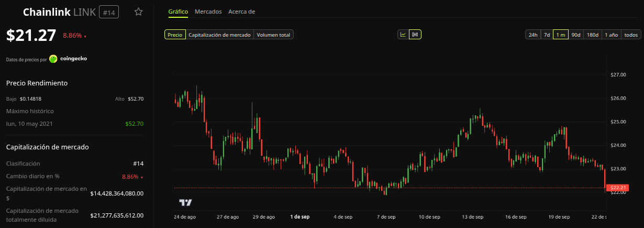Select the Precio chart mode
This screenshot has width=644, height=228.
click(x=175, y=35)
